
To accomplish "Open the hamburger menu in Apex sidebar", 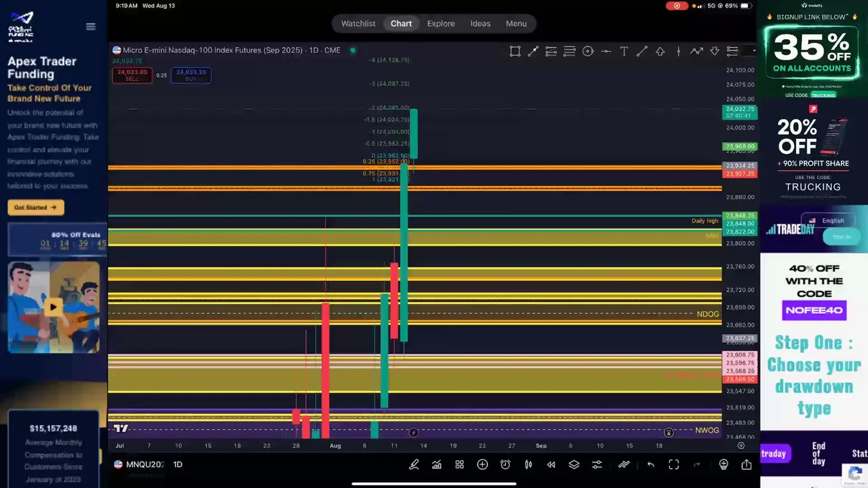I will (x=91, y=26).
